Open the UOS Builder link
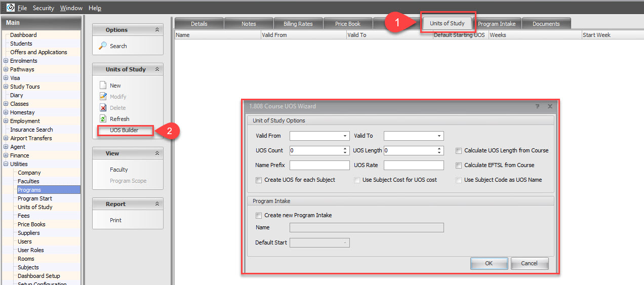The width and height of the screenshot is (644, 285). click(124, 130)
